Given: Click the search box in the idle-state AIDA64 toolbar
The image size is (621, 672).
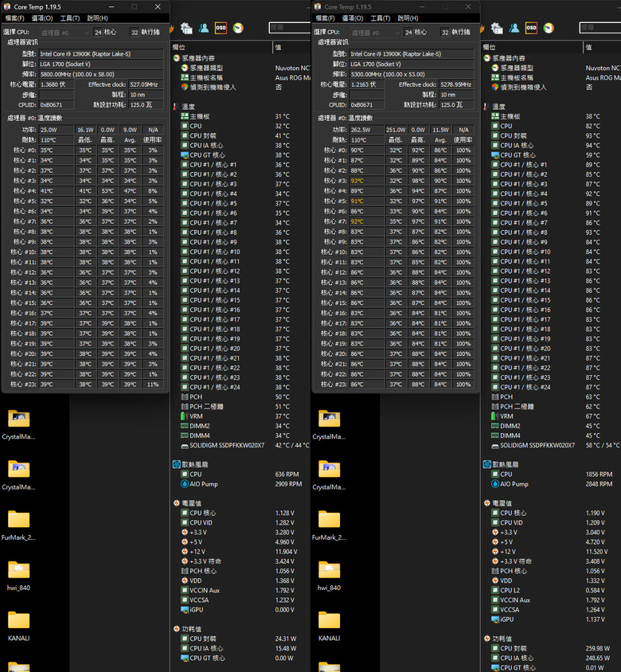Looking at the screenshot, I should [290, 28].
